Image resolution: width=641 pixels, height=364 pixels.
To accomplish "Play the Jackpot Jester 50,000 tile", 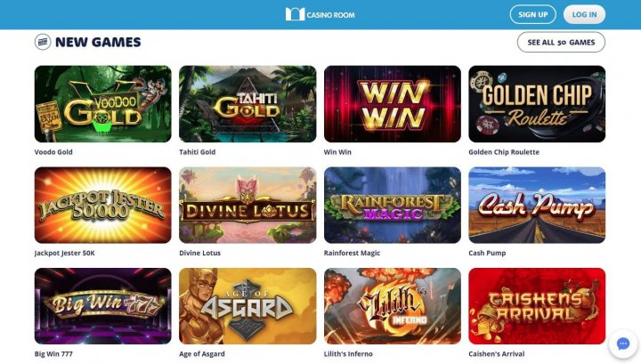I will click(103, 205).
